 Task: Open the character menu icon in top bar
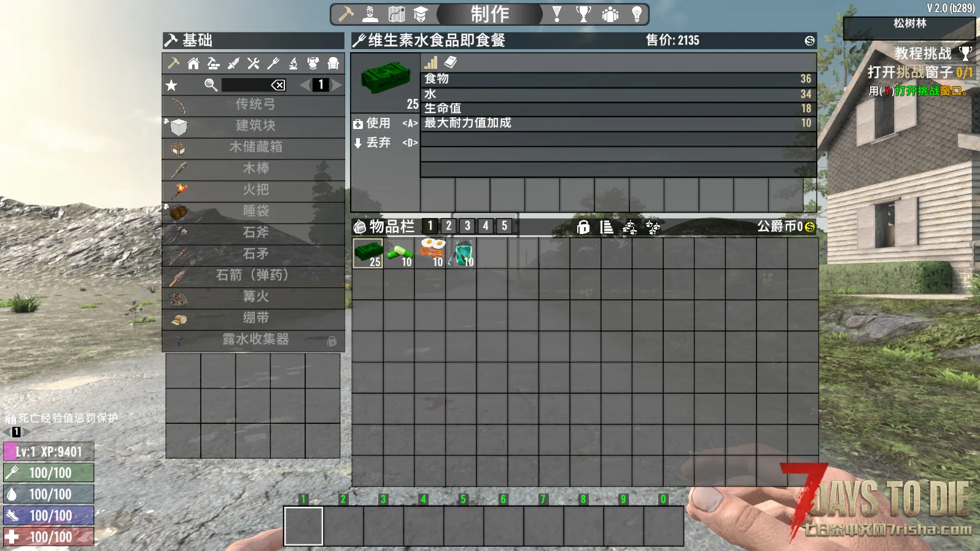(x=370, y=14)
